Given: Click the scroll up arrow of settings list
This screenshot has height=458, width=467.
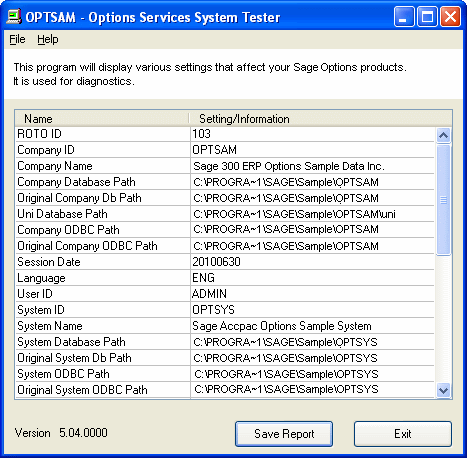Looking at the screenshot, I should click(x=443, y=135).
